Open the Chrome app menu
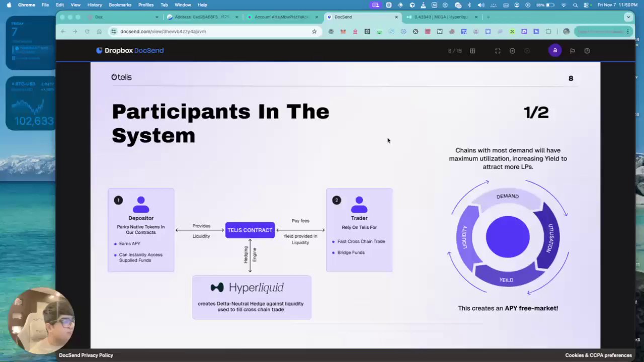 [x=26, y=5]
